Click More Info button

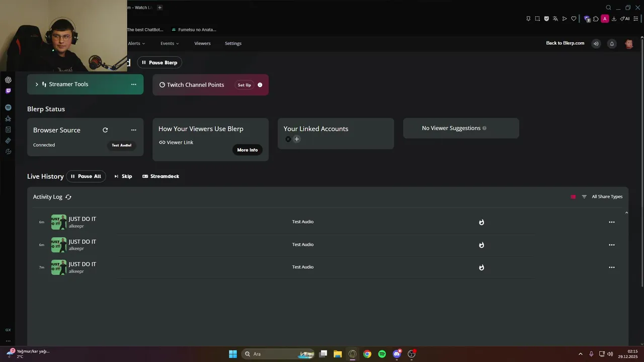coord(247,150)
